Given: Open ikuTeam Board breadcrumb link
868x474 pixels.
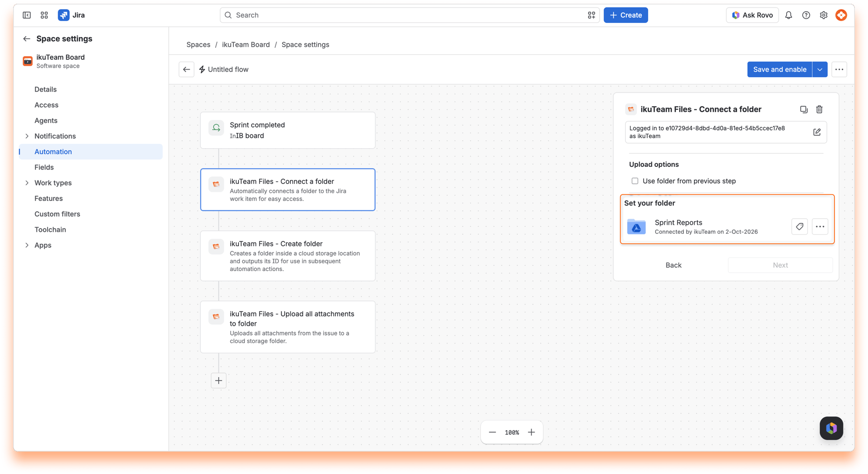Looking at the screenshot, I should [246, 44].
